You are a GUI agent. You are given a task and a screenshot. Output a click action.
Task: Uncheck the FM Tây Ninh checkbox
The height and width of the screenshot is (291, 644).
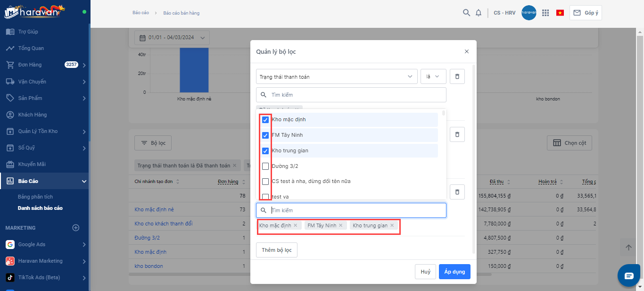[265, 135]
